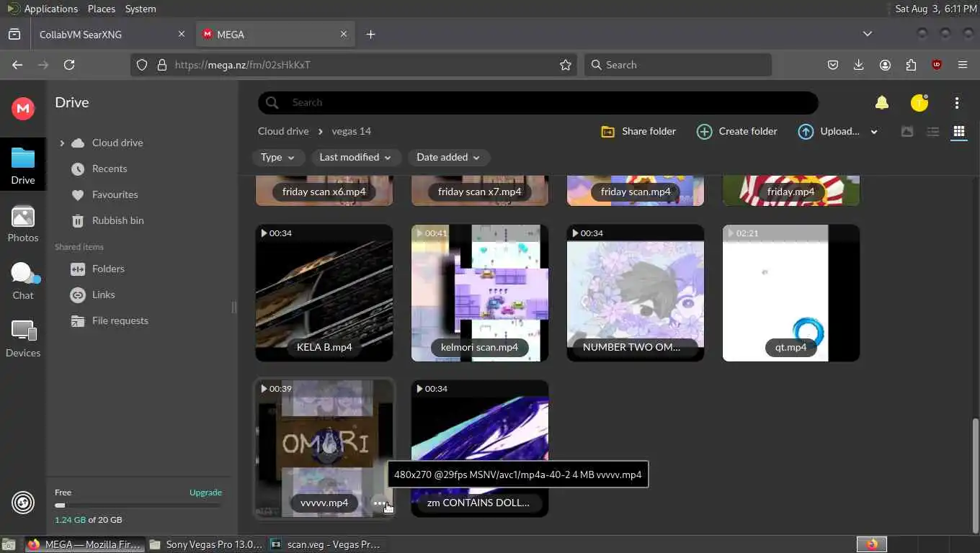980x553 pixels.
Task: Open the list all tabs dropdown
Action: 867,34
